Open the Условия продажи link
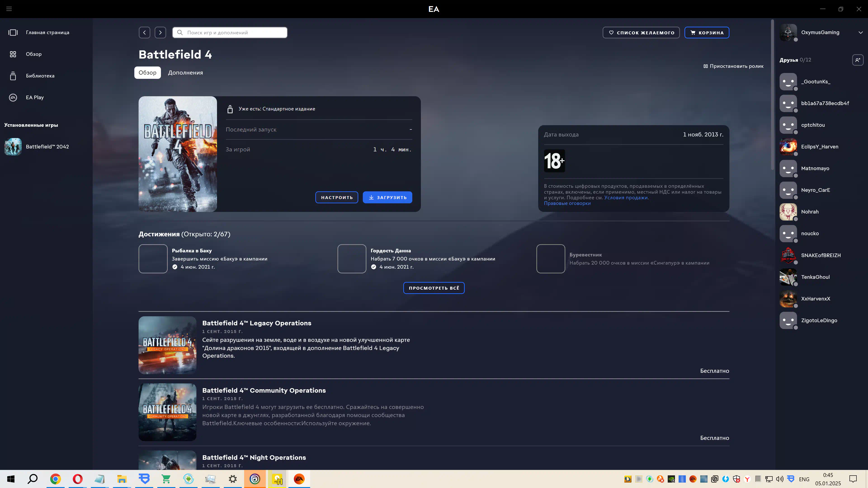This screenshot has width=868, height=488. pyautogui.click(x=626, y=198)
